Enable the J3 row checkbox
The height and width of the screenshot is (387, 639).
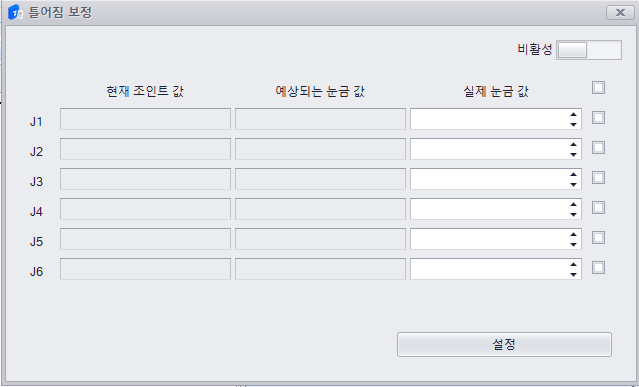pos(598,178)
